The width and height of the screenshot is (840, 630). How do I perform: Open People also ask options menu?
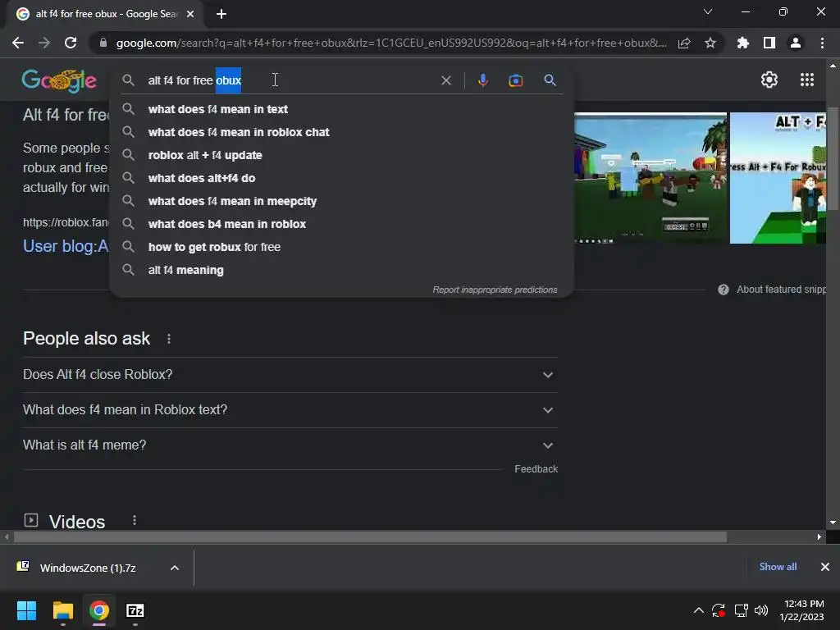[x=169, y=339]
